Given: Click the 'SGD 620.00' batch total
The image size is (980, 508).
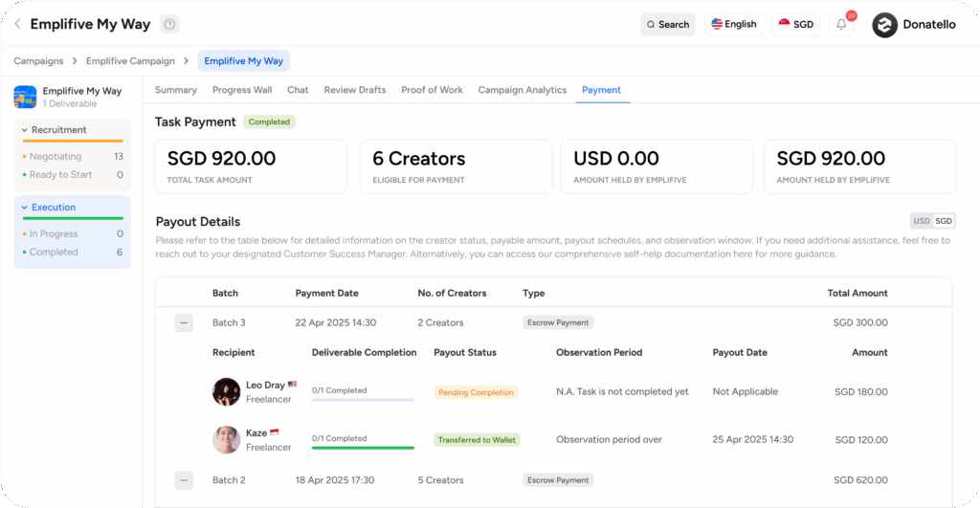Looking at the screenshot, I should tap(860, 480).
